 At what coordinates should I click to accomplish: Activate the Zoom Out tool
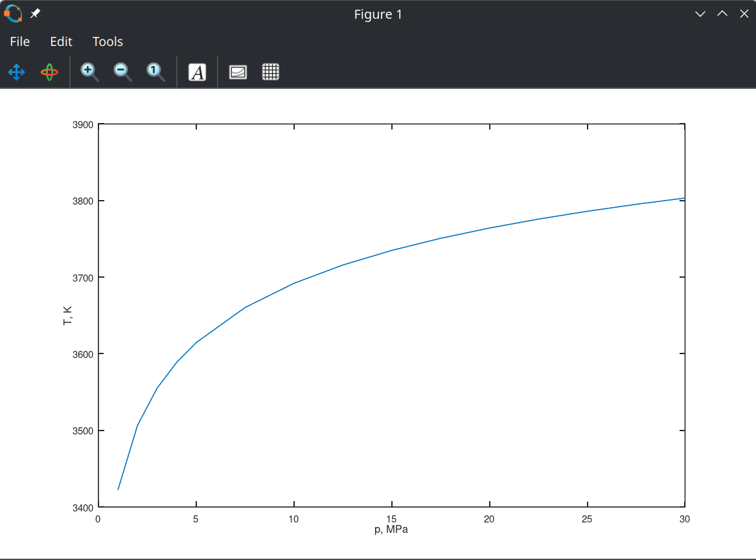pos(122,72)
